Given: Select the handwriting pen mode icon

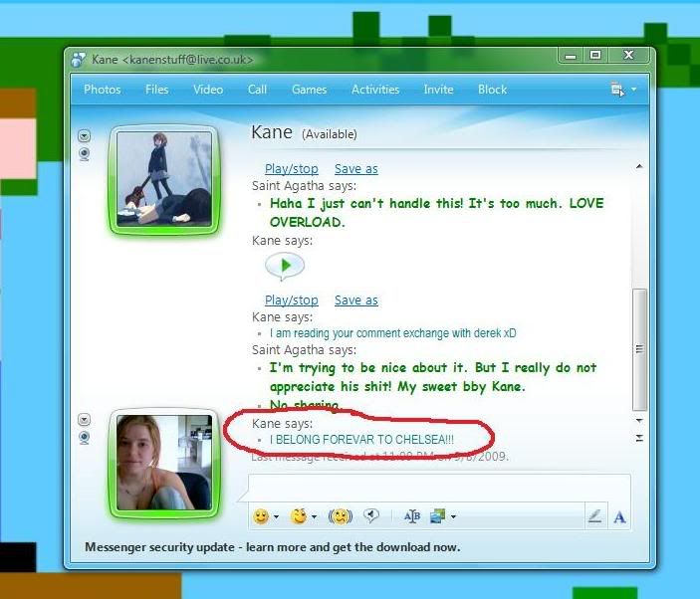Looking at the screenshot, I should pos(594,516).
